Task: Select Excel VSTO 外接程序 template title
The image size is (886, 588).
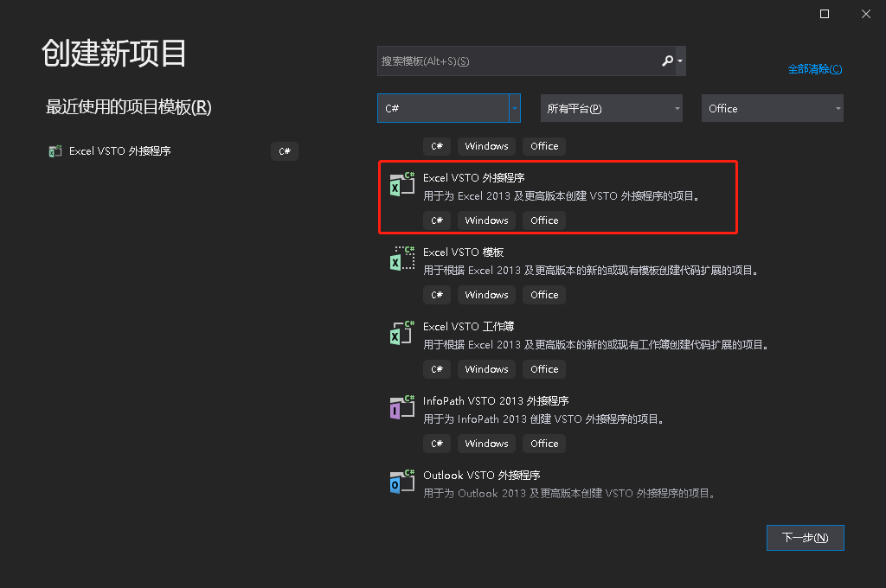Action: [x=473, y=178]
